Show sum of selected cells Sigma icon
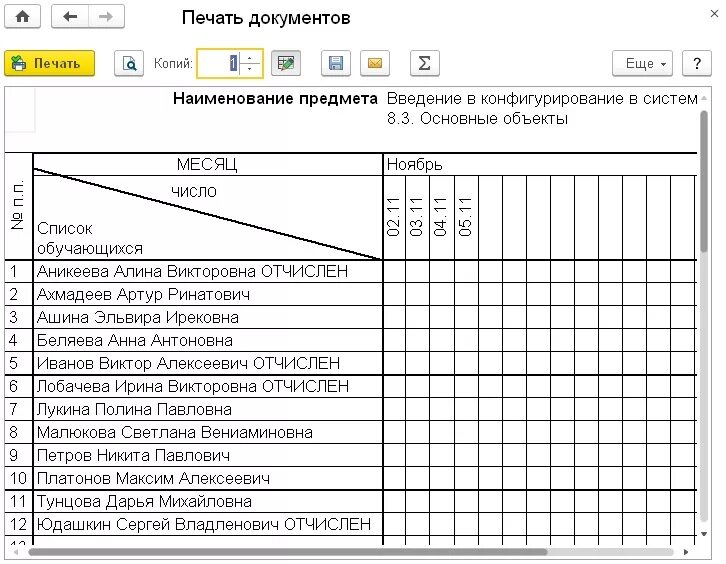The image size is (726, 564). click(425, 63)
